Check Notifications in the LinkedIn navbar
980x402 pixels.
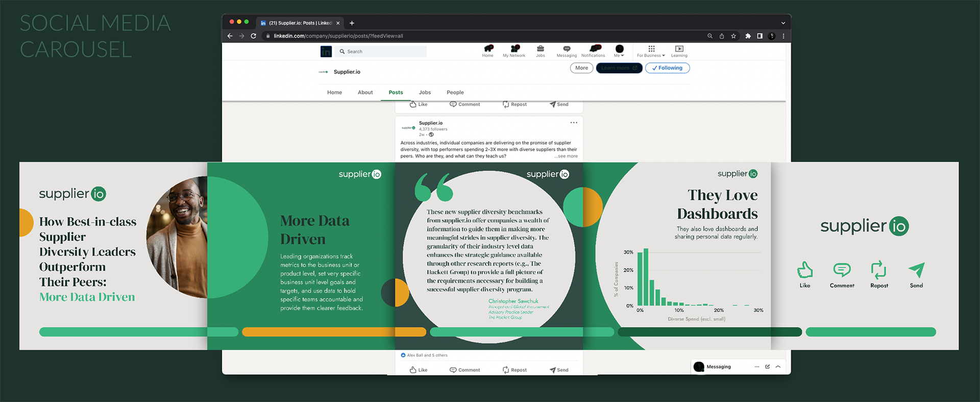[x=593, y=51]
